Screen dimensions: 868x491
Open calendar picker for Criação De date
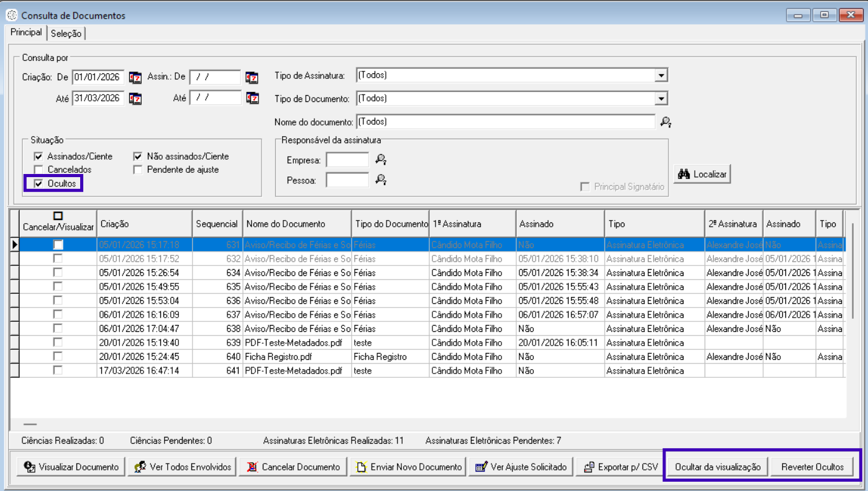(x=135, y=78)
